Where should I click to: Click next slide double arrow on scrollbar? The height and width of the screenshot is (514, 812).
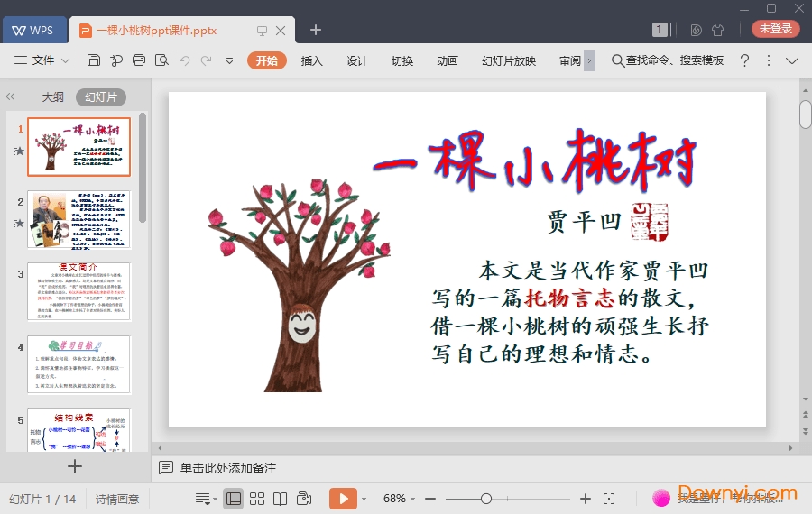[806, 431]
